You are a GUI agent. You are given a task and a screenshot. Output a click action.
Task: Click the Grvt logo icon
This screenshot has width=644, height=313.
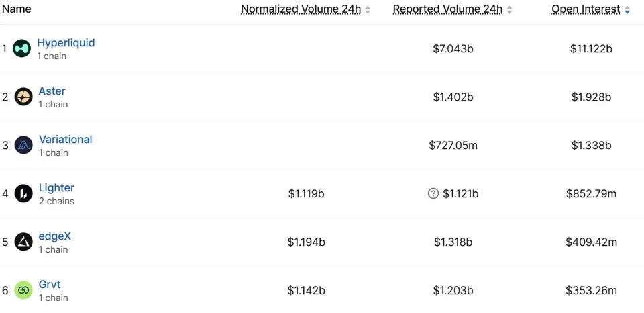coord(23,290)
